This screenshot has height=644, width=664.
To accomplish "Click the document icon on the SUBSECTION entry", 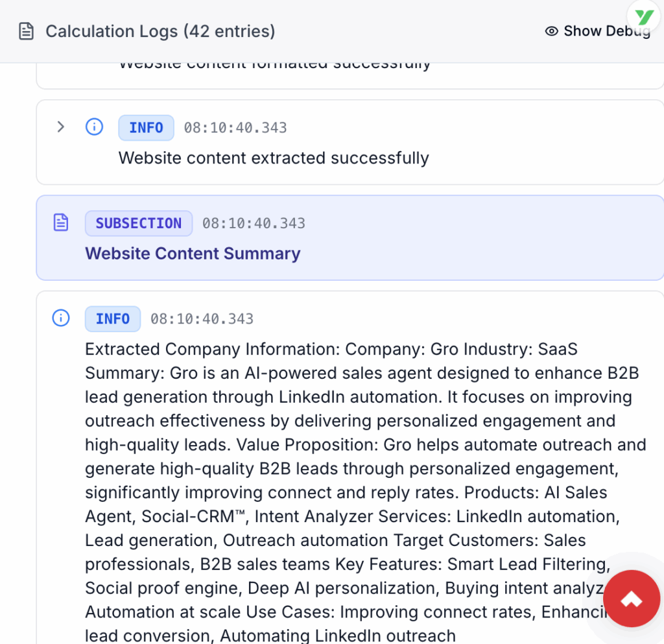I will [60, 222].
